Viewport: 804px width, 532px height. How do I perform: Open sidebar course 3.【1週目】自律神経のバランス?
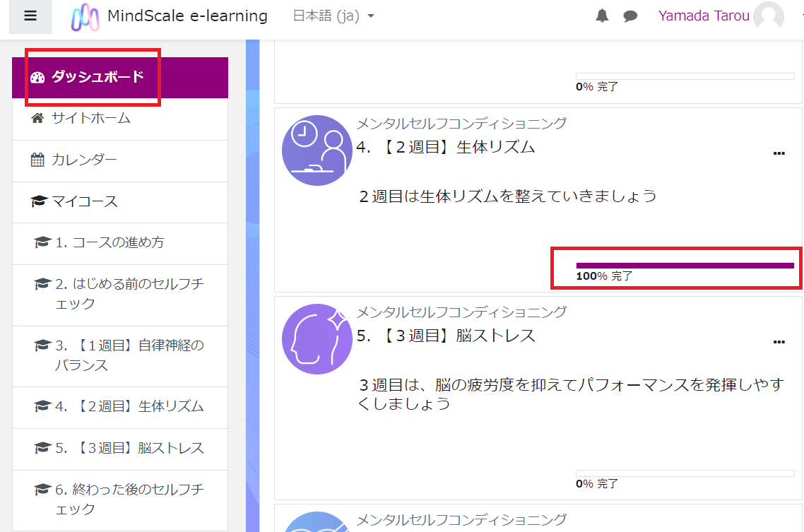120,356
